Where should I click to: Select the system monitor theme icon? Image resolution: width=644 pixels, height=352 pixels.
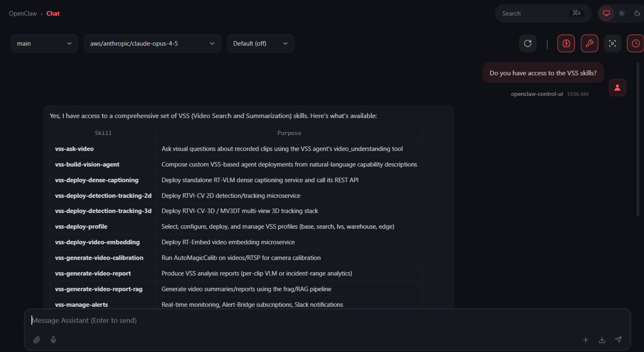click(606, 13)
